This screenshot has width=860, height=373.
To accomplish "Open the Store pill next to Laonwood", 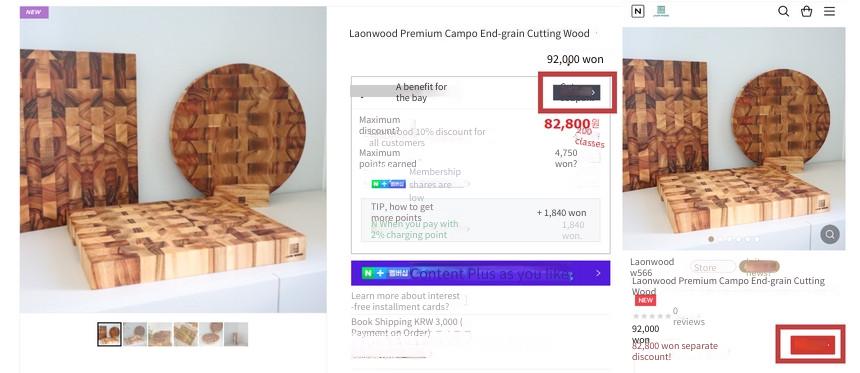I will 712,267.
